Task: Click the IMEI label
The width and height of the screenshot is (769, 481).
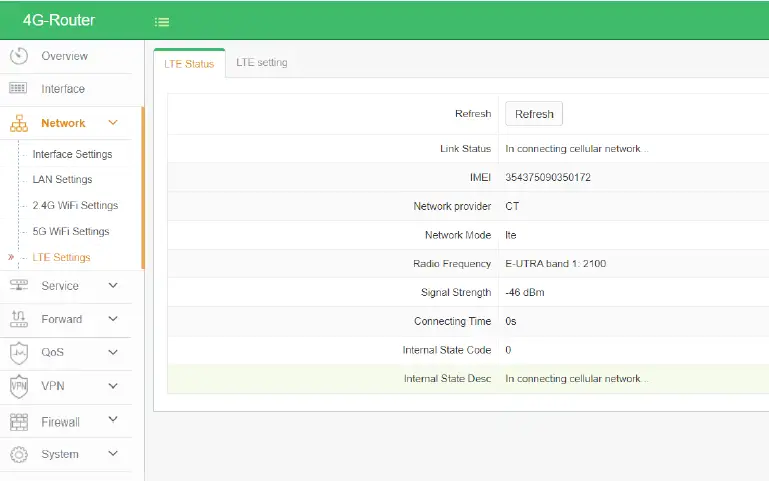Action: [480, 177]
